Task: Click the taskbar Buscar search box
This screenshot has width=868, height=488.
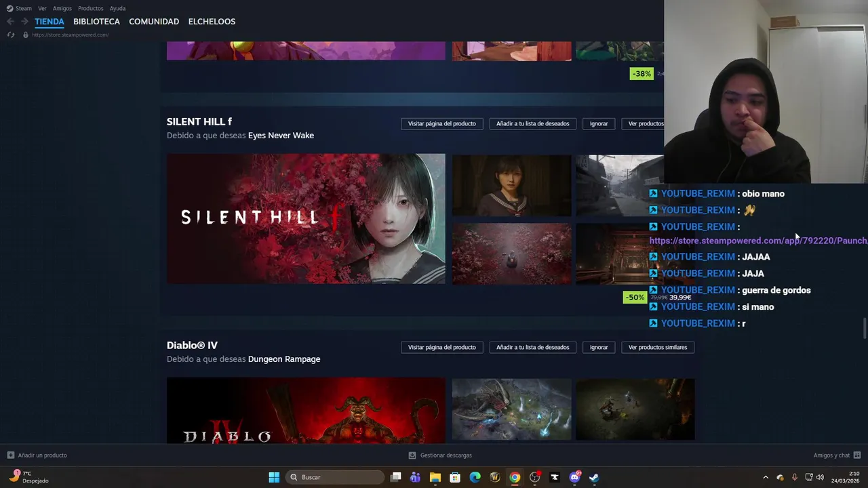Action: [x=335, y=477]
